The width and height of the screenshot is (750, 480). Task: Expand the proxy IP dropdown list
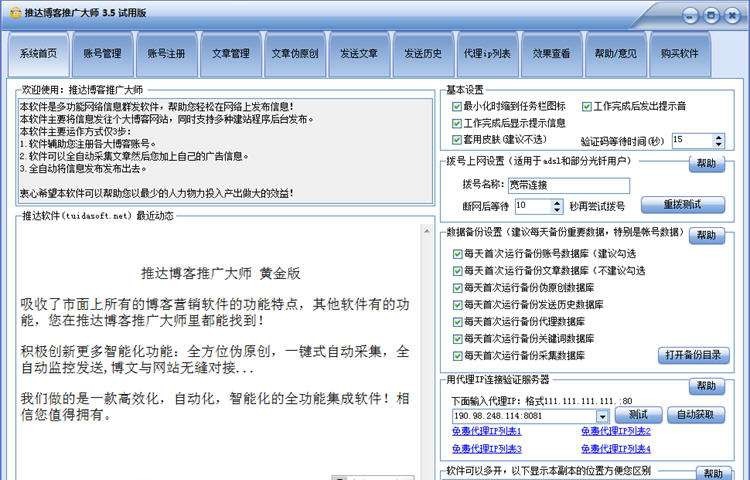tap(603, 416)
